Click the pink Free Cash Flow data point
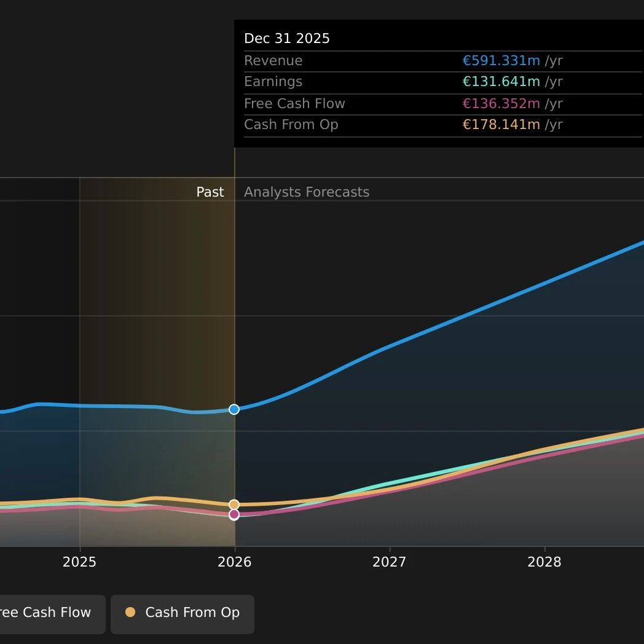Screen dimensions: 644x644 (234, 514)
